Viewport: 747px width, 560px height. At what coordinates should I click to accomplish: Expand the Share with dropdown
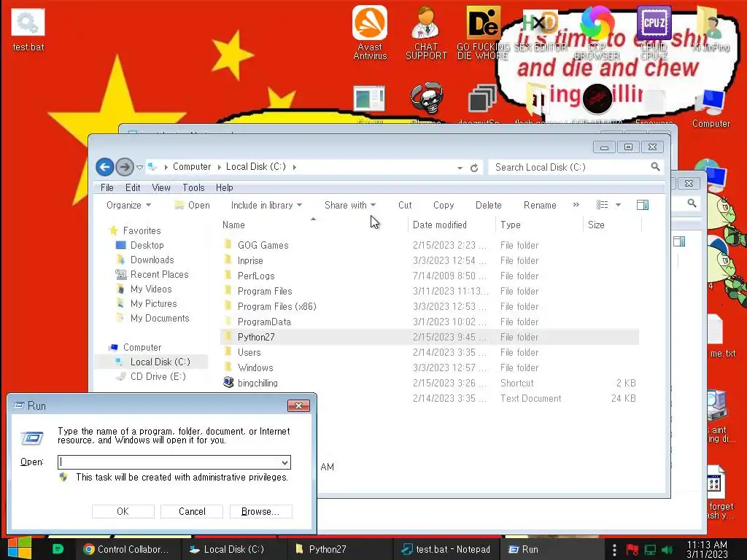tap(350, 205)
